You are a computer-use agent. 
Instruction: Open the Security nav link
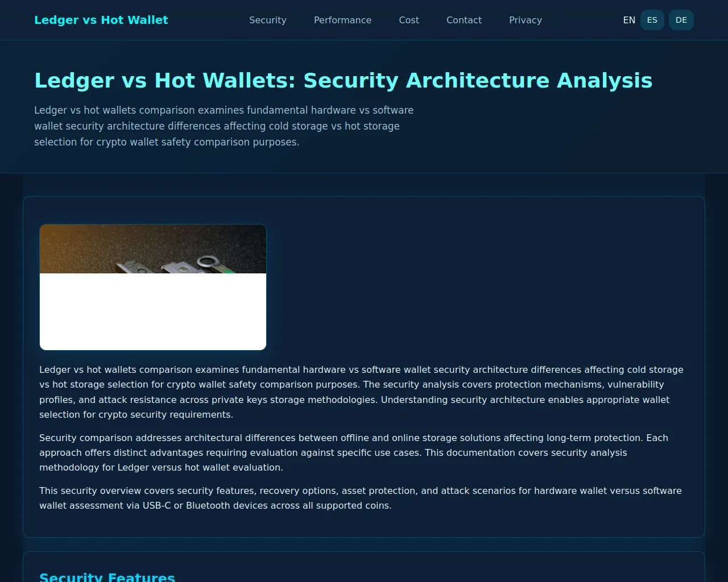268,20
